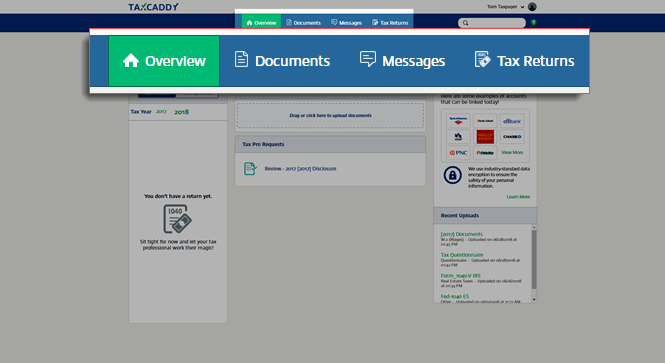Select tax year 2018

click(x=182, y=112)
